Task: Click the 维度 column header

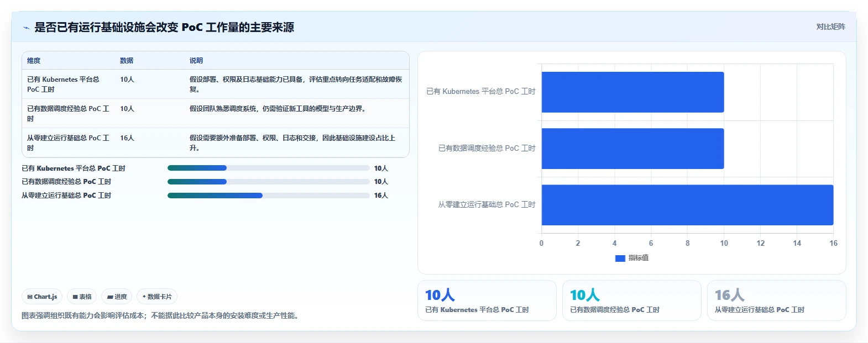Action: pos(34,61)
